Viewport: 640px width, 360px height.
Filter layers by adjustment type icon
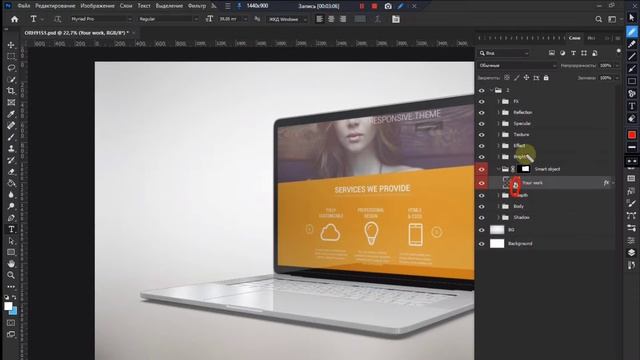[x=562, y=53]
